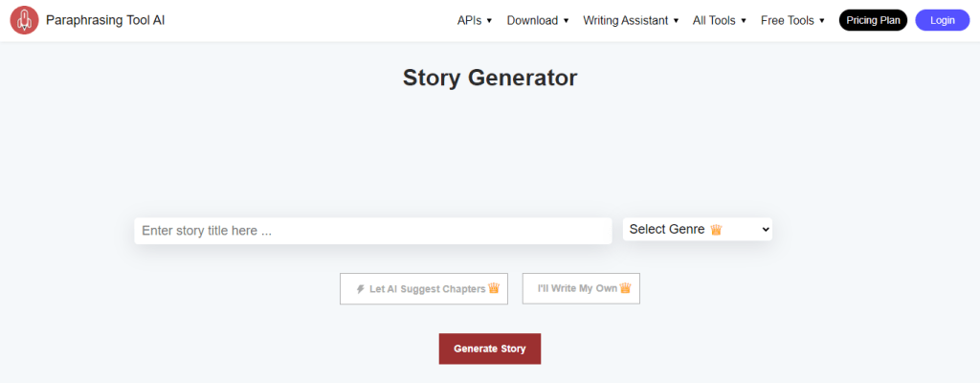Click the Story Generator heading
Image resolution: width=980 pixels, height=383 pixels.
click(x=490, y=78)
